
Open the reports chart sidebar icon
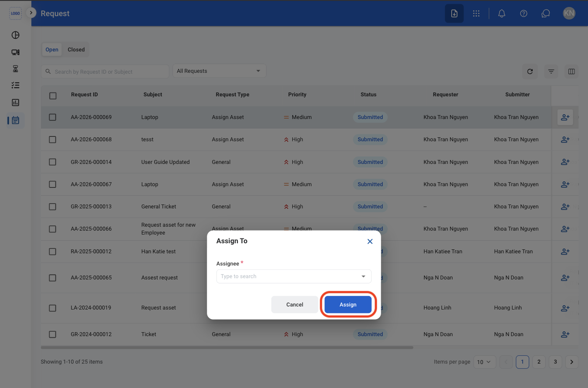coord(15,102)
